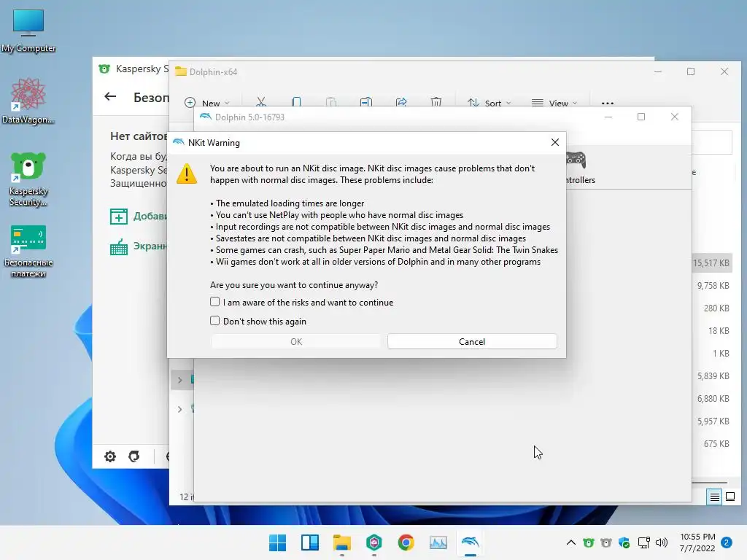Select the file row sized 15,517 KB
Image resolution: width=747 pixels, height=560 pixels.
pos(712,262)
